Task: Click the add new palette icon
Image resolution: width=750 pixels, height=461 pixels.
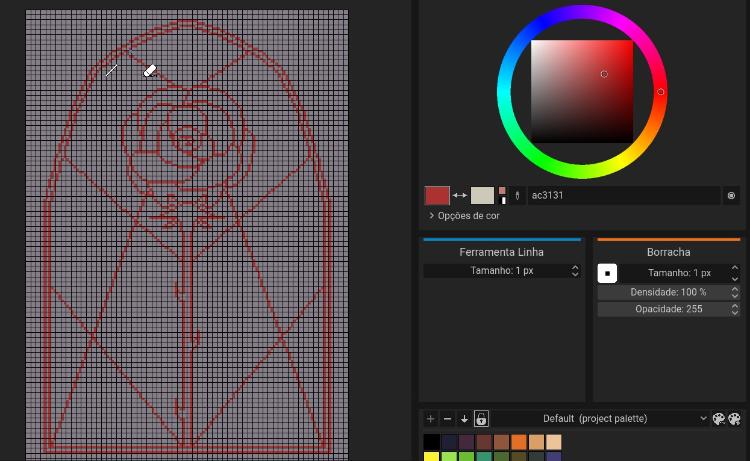Action: point(718,419)
